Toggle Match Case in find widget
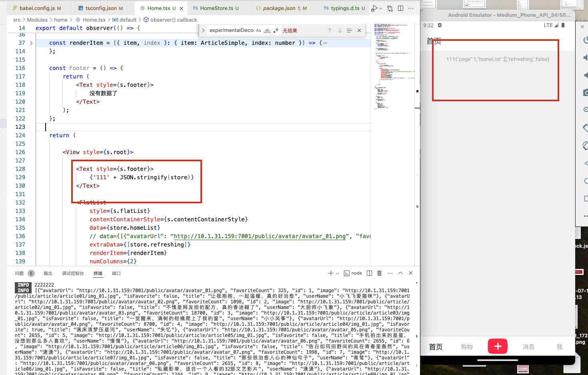 pyautogui.click(x=258, y=30)
